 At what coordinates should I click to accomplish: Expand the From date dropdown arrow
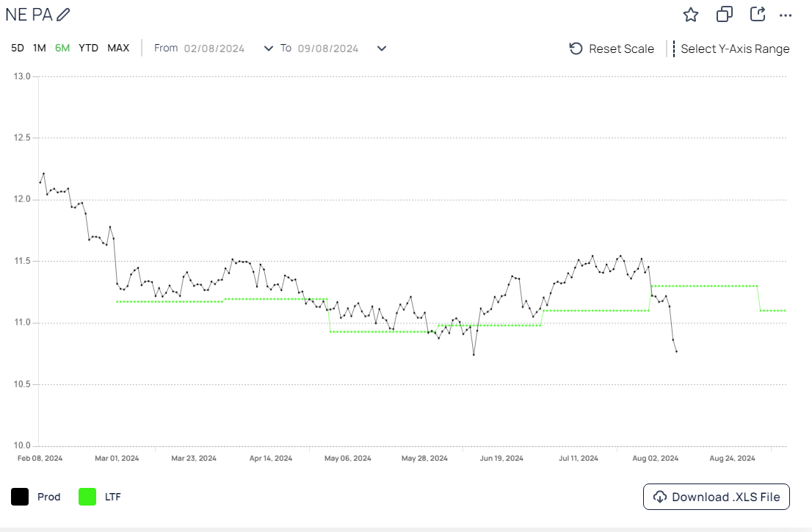point(268,48)
